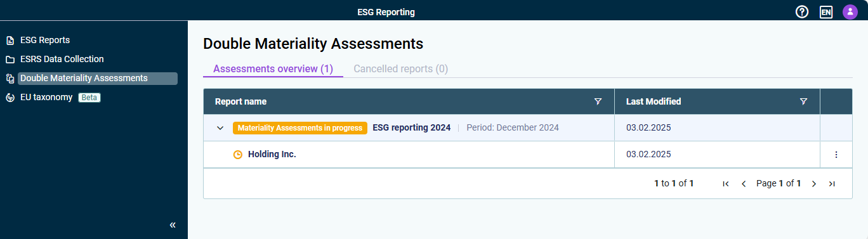The width and height of the screenshot is (868, 239).
Task: Click the ESG Reports document icon
Action: [x=10, y=41]
